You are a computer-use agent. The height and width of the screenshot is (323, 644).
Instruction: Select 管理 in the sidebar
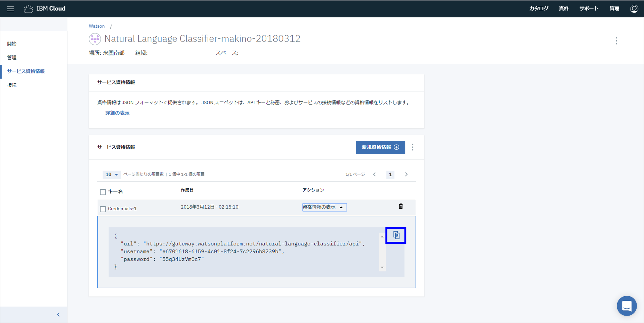tap(12, 57)
